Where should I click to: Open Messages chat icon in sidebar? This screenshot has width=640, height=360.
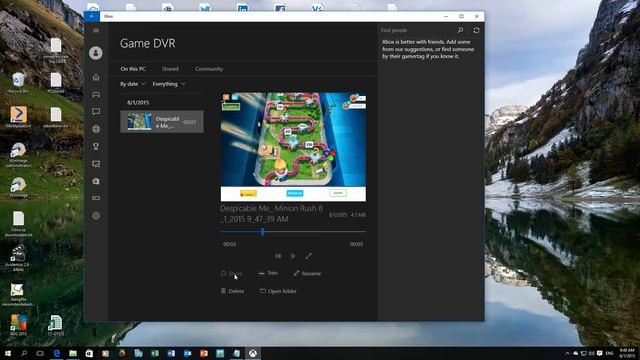tap(96, 111)
